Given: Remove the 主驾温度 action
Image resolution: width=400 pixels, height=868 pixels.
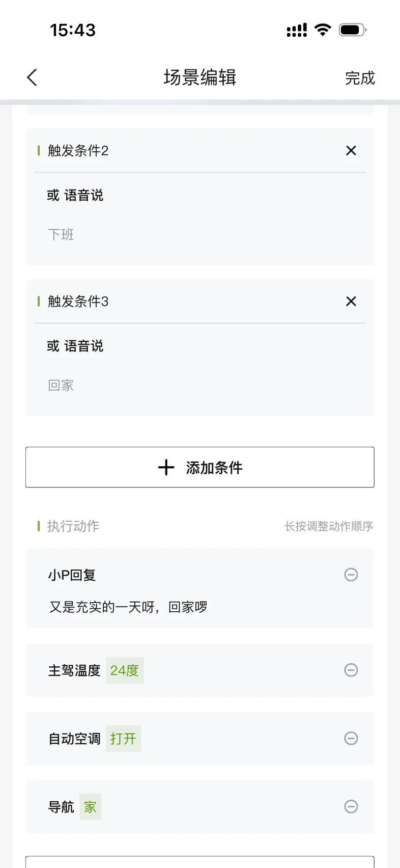Looking at the screenshot, I should click(351, 670).
